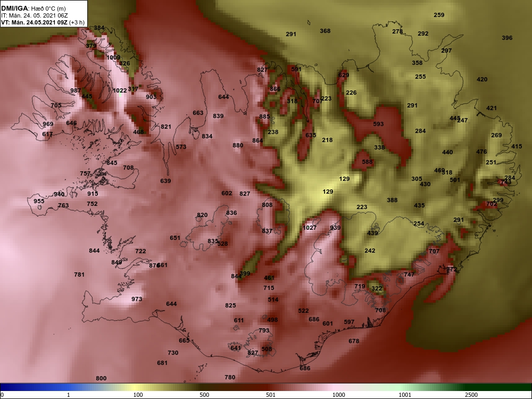Click the 420 map value
Screen dimensions: 532x399
[482, 79]
